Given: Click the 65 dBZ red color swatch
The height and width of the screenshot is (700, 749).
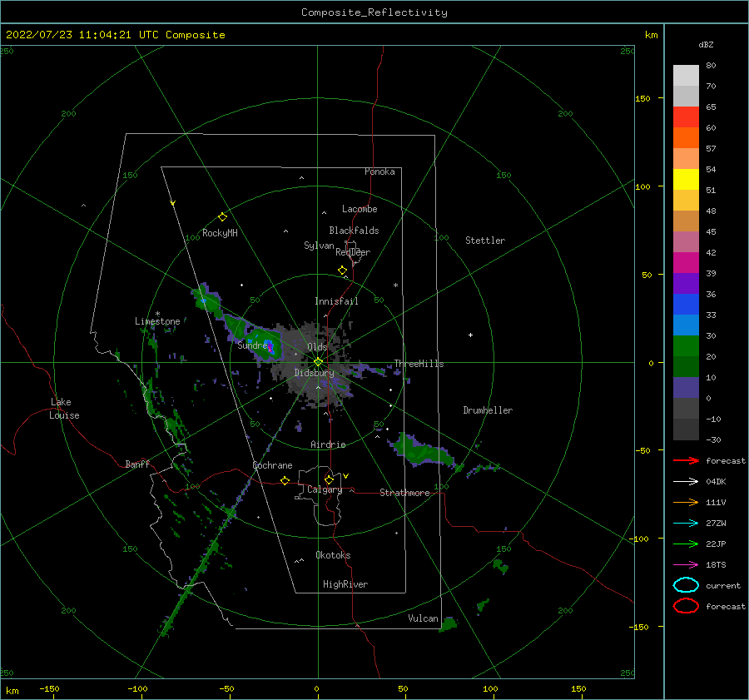Looking at the screenshot, I should 686,117.
